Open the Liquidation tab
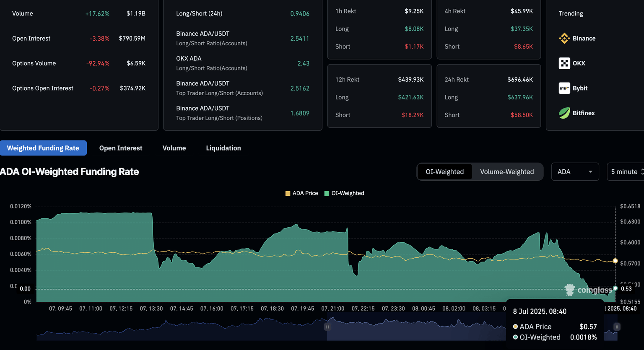 223,148
